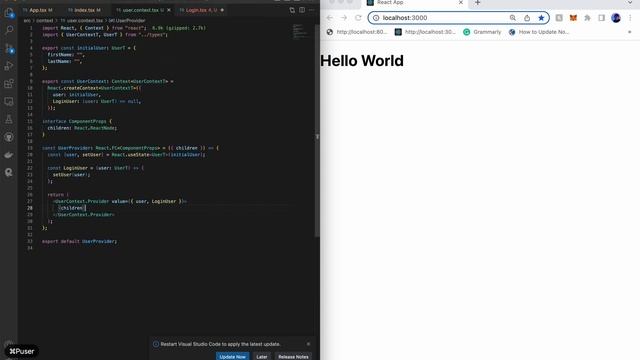Share this page from the address bar
This screenshot has width=640, height=360.
pyautogui.click(x=527, y=18)
